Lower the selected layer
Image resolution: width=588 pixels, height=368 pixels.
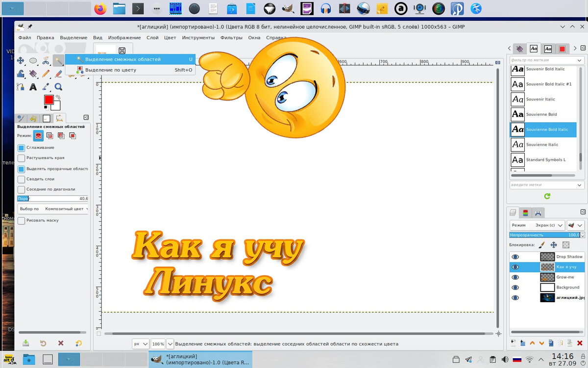(x=542, y=342)
